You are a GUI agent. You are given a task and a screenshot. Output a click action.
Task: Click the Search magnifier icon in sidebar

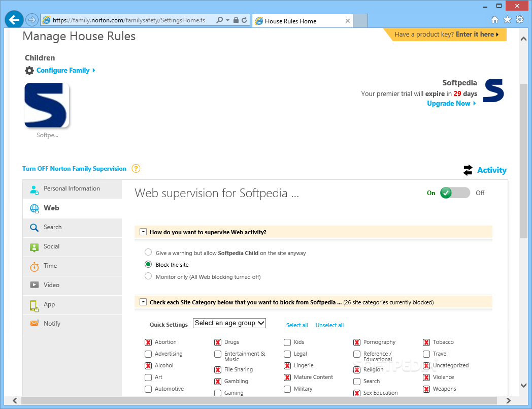34,228
